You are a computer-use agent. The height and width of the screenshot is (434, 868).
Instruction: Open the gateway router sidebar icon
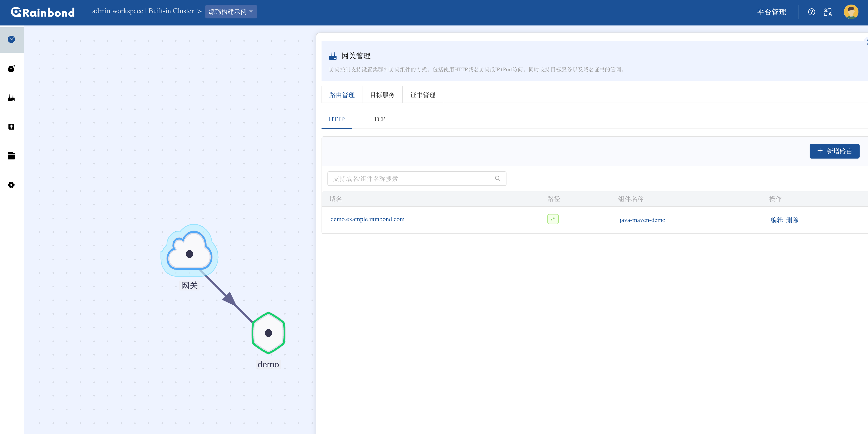click(11, 98)
